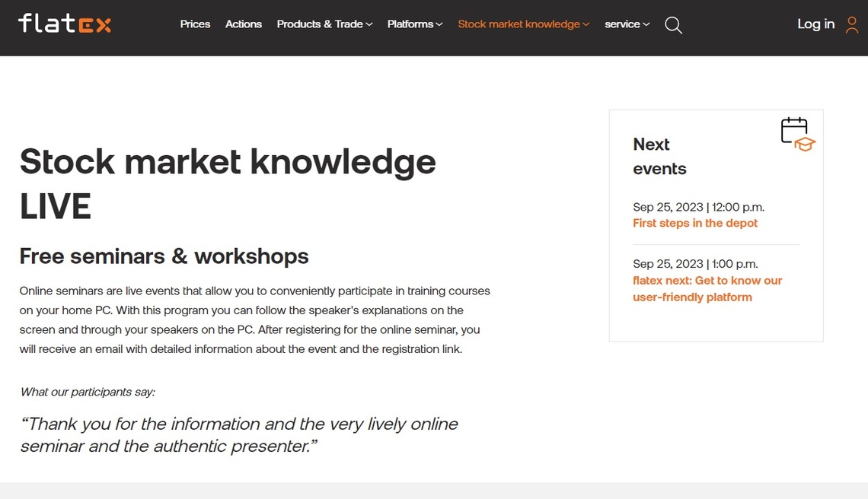Open the 'First steps in the depot' event

[694, 223]
